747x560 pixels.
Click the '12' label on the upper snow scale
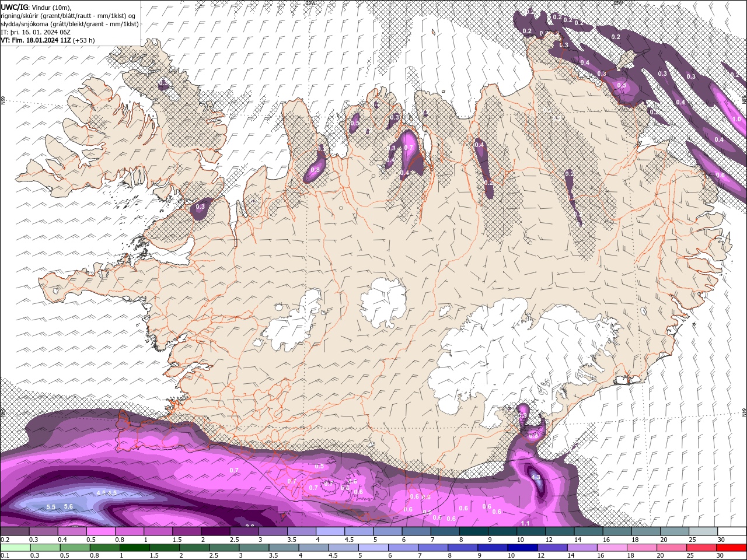pos(549,540)
